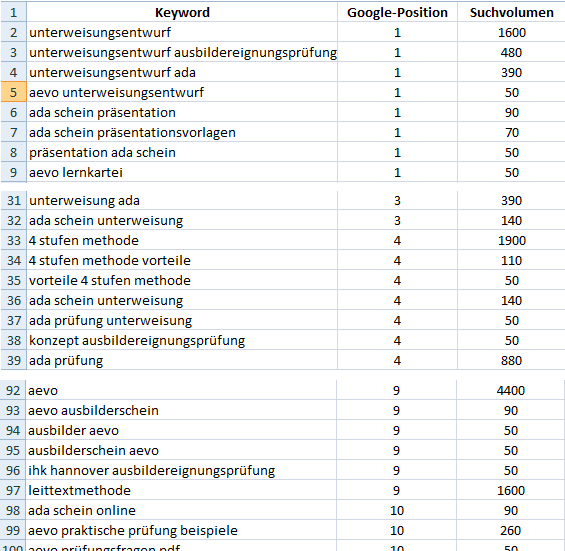Select row header 38
Screen dimensions: 565x551
point(13,341)
